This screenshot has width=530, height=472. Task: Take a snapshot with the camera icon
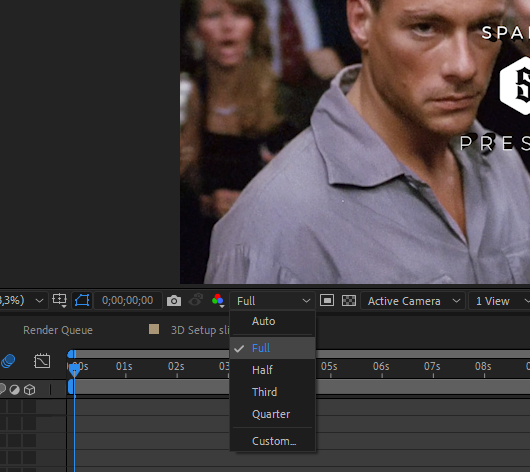click(174, 301)
